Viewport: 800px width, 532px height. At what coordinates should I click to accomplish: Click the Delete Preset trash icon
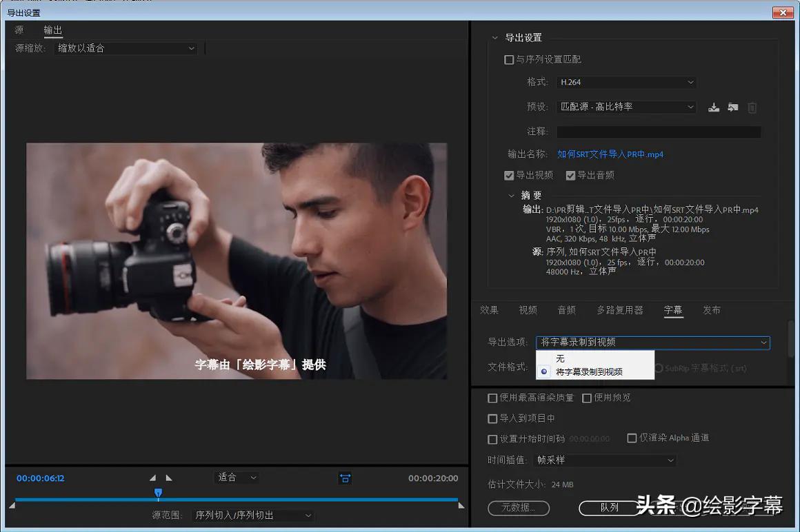[x=752, y=108]
